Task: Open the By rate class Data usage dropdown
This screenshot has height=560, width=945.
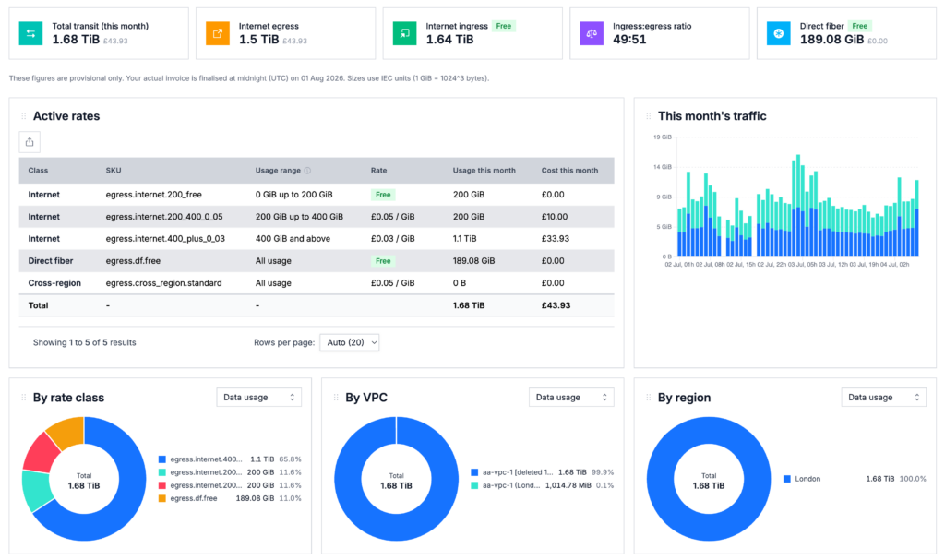Action: tap(259, 398)
